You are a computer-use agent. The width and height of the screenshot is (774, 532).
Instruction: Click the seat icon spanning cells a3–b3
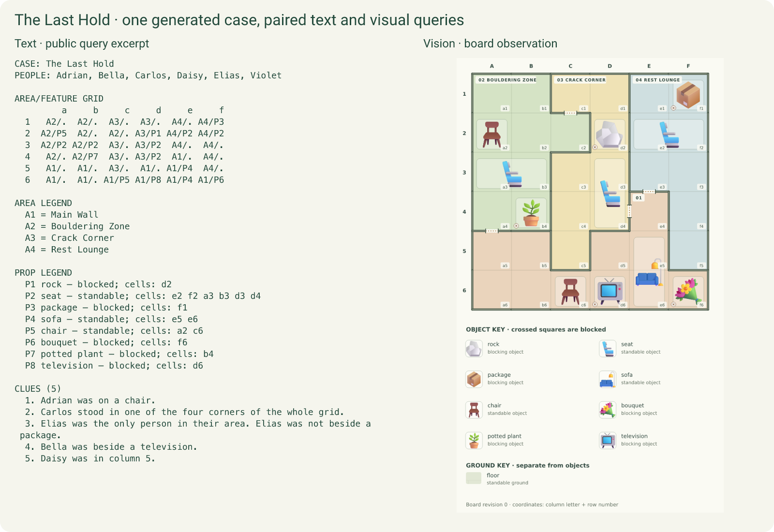(512, 174)
